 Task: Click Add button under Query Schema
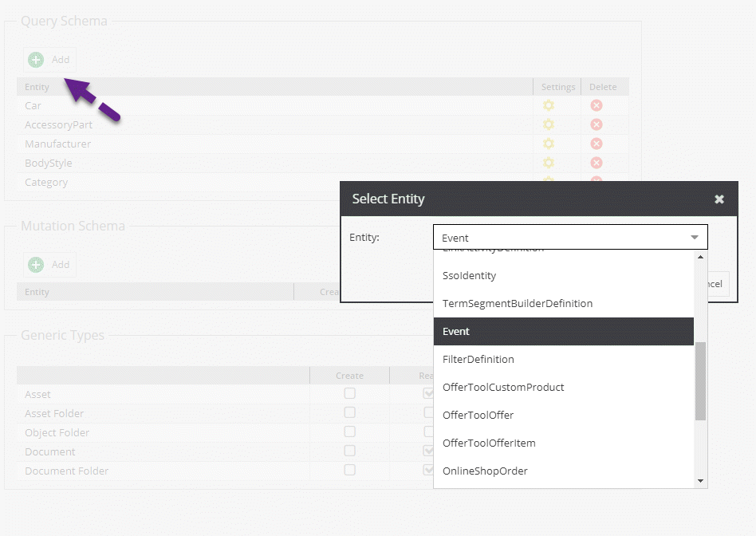(x=49, y=60)
